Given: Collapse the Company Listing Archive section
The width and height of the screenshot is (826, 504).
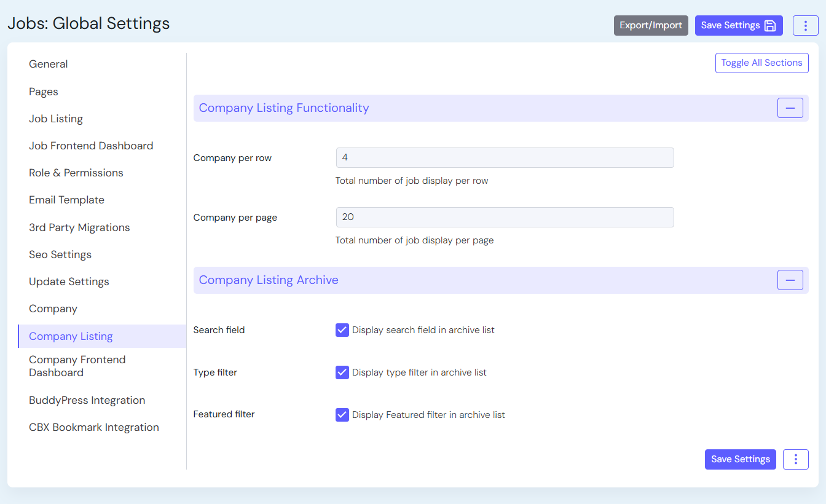Looking at the screenshot, I should pyautogui.click(x=790, y=280).
